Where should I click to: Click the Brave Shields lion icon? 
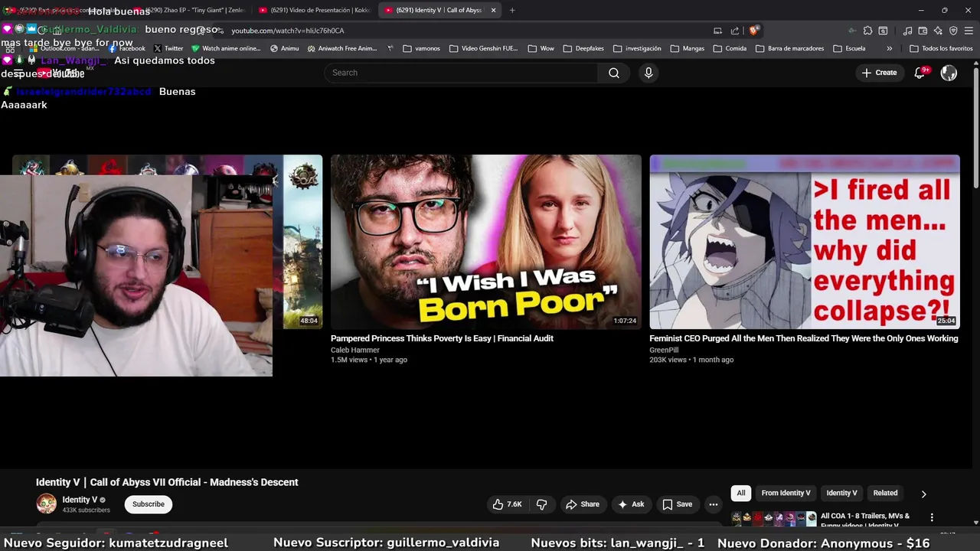pyautogui.click(x=754, y=31)
